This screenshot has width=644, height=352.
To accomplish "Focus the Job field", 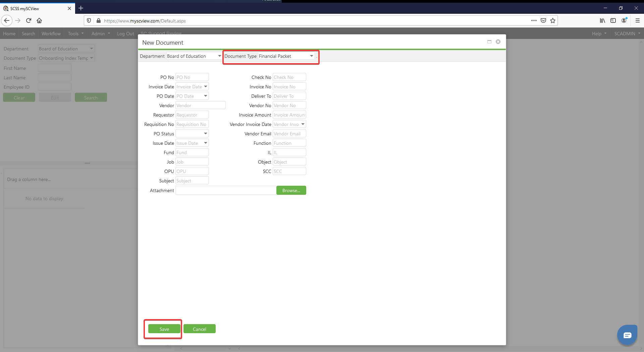I will [192, 162].
